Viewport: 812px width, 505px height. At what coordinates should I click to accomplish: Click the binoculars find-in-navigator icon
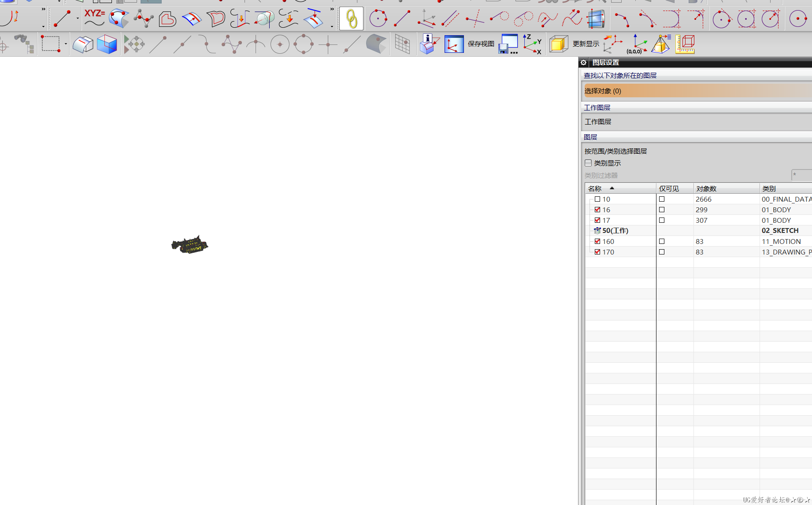click(x=25, y=44)
